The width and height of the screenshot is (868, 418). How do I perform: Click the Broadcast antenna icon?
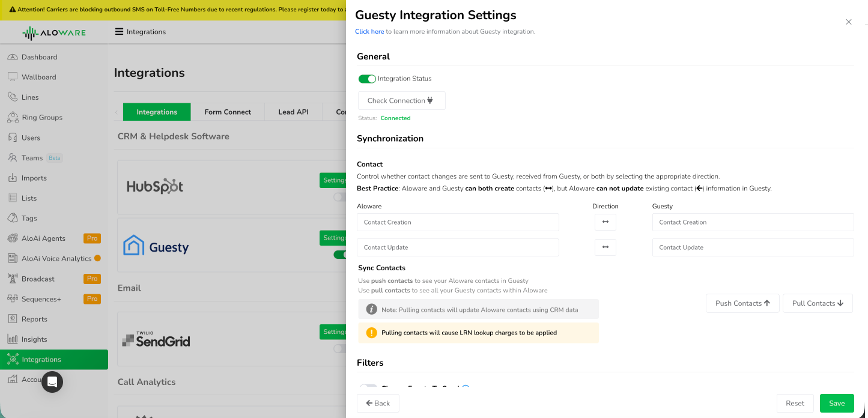(x=12, y=279)
